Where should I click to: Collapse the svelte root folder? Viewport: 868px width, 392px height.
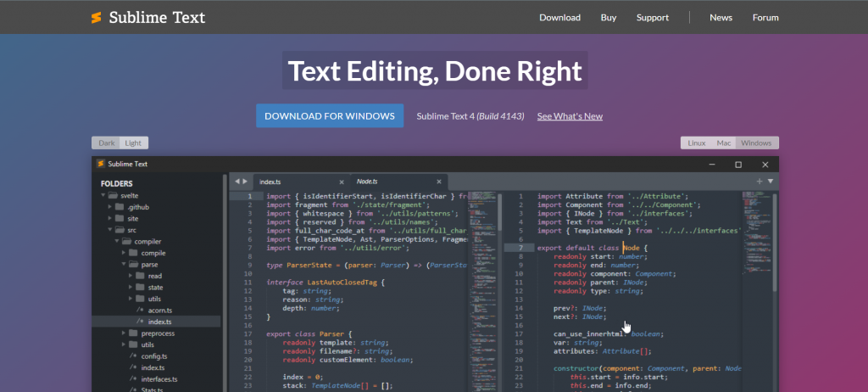click(103, 196)
